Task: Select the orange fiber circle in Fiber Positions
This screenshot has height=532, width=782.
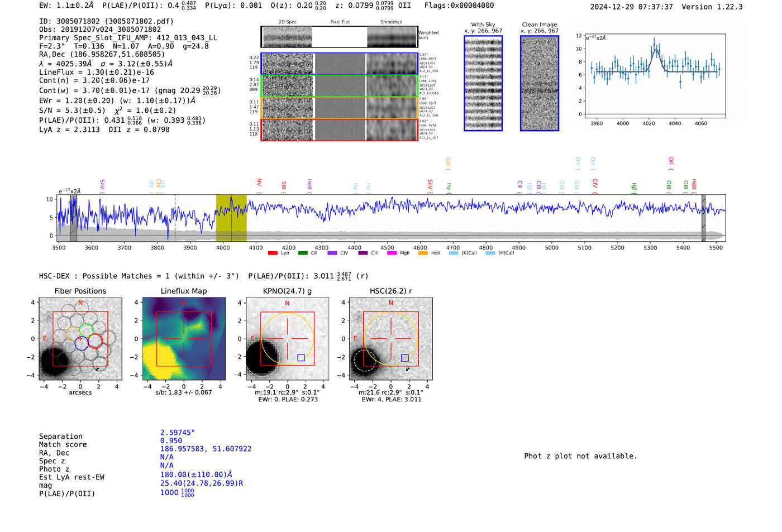Action: [73, 335]
